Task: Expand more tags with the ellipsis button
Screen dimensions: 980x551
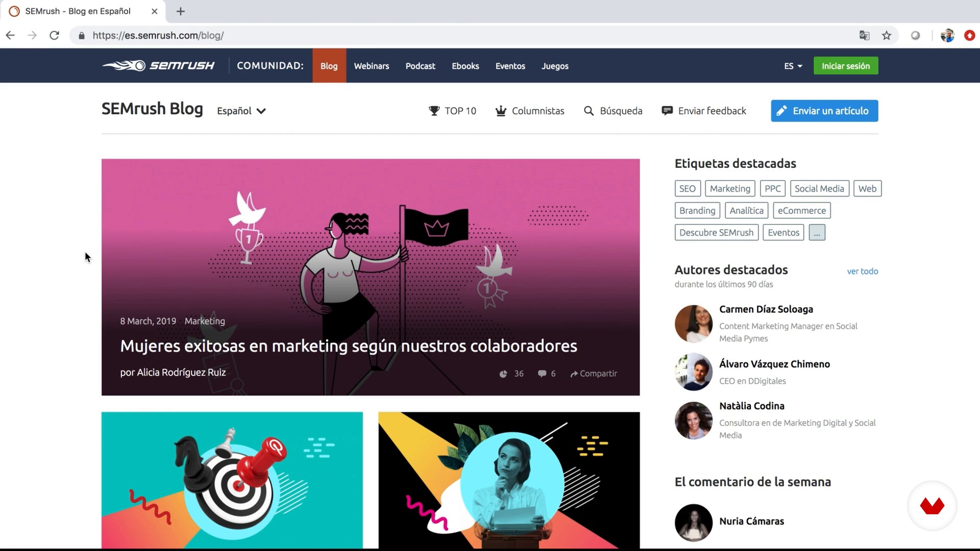Action: coord(817,233)
